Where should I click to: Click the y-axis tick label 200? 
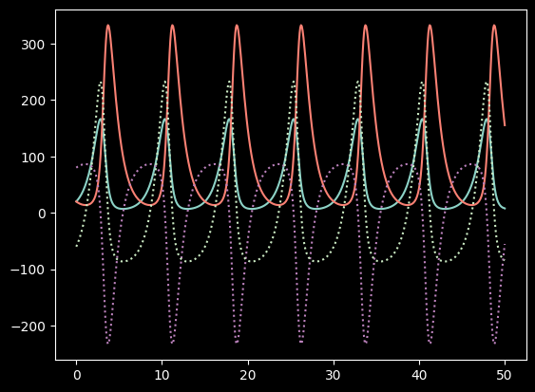pos(33,101)
